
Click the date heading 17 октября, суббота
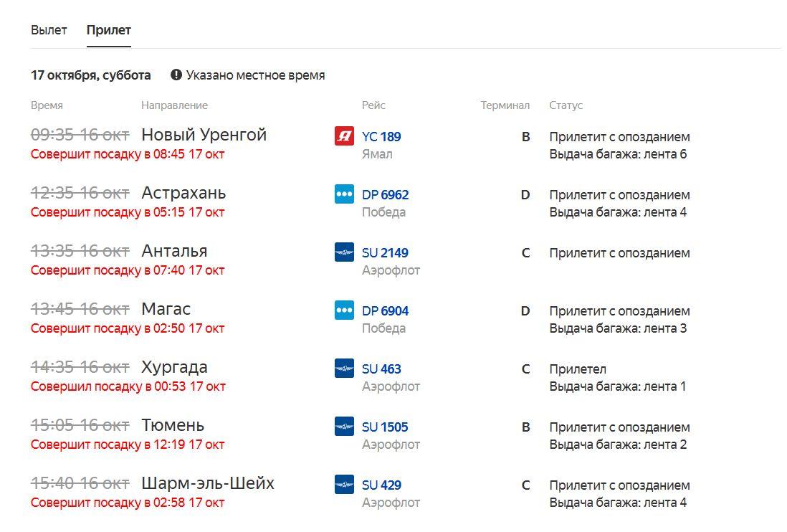tap(91, 75)
